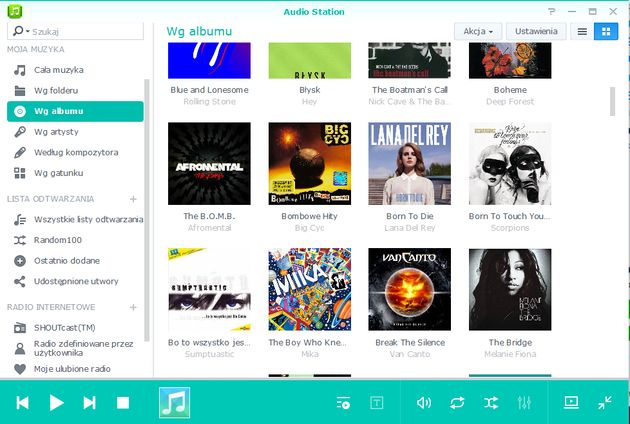Stop playback with the square button
The image size is (630, 424).
[123, 403]
